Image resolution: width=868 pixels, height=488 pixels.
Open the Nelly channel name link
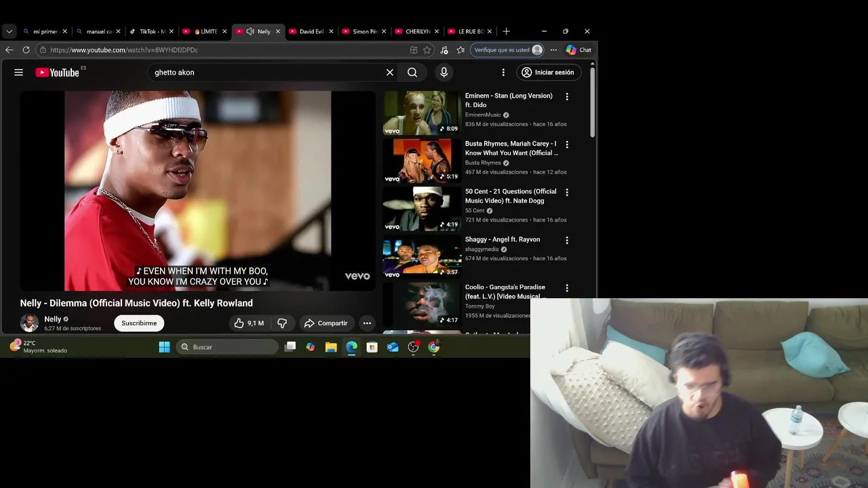click(53, 319)
